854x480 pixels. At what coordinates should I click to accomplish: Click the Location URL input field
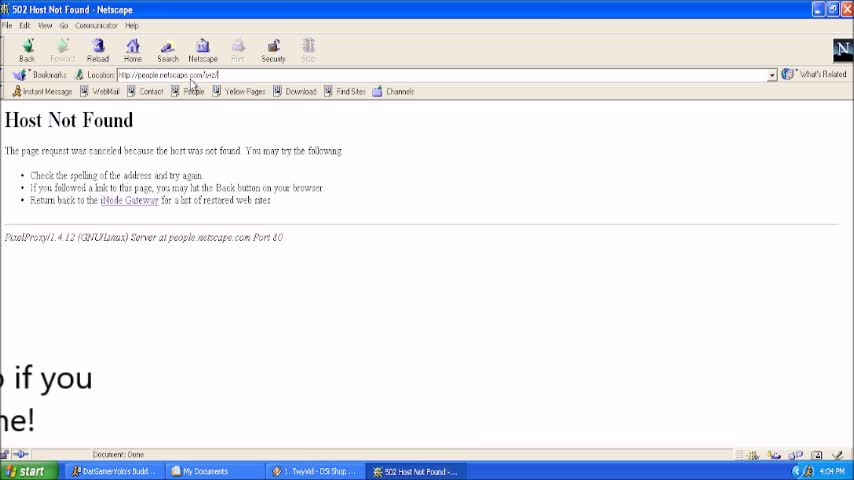coord(442,75)
